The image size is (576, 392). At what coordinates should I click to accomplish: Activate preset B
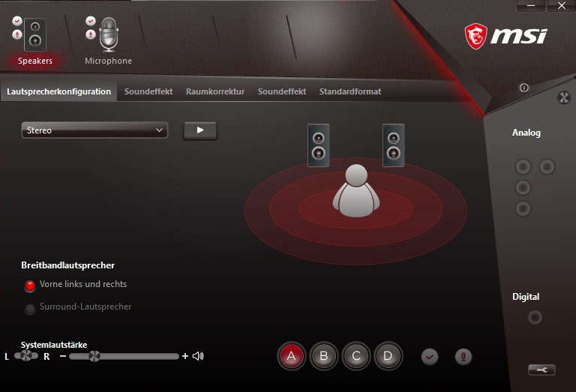click(324, 356)
